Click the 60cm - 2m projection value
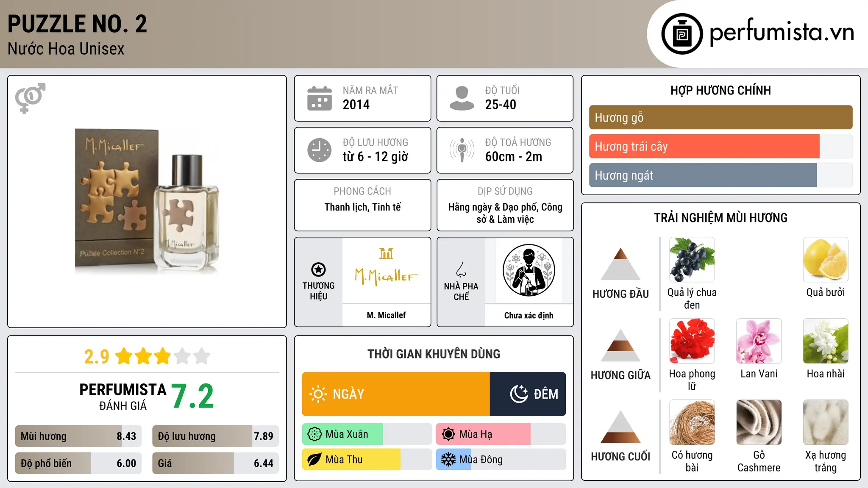This screenshot has width=868, height=488. click(x=514, y=157)
